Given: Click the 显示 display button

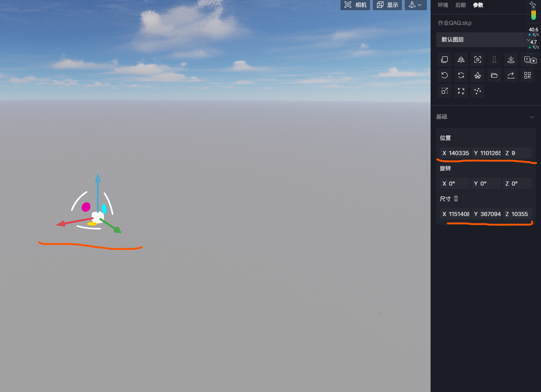Looking at the screenshot, I should click(387, 5).
